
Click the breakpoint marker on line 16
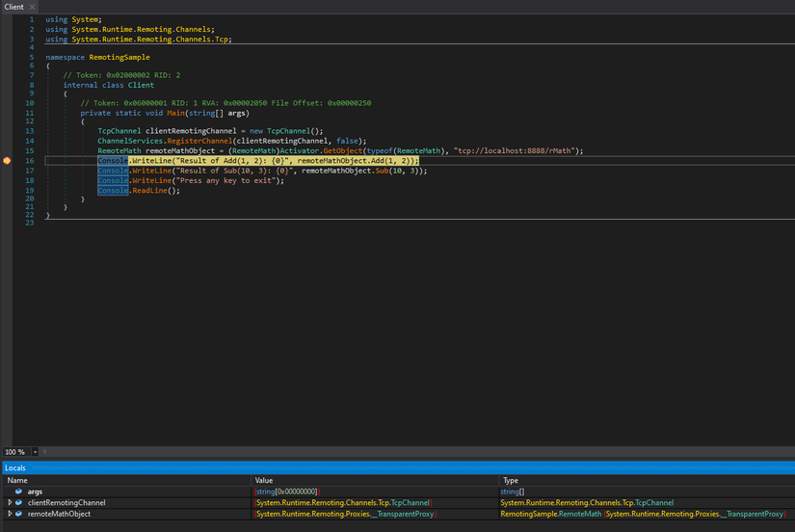click(x=7, y=161)
